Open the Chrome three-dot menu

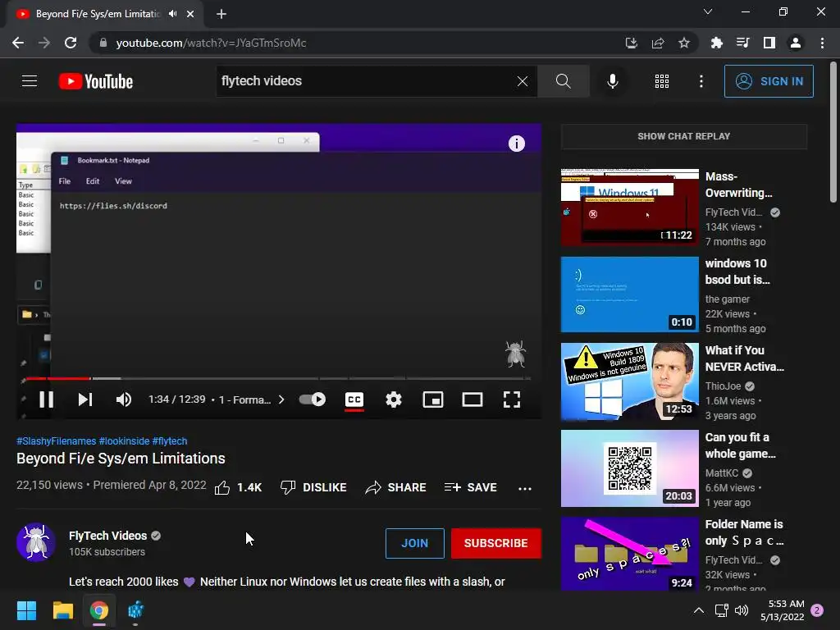[x=822, y=43]
